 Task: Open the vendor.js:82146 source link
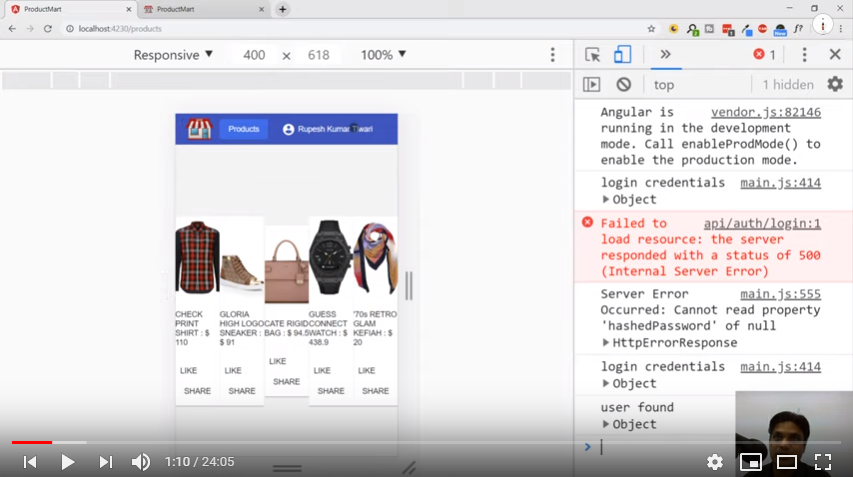coord(765,113)
